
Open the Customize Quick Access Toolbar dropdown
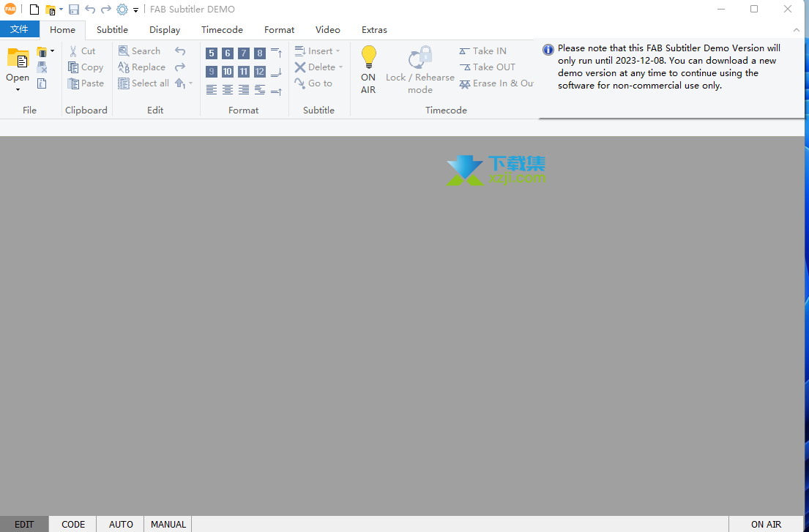[135, 10]
